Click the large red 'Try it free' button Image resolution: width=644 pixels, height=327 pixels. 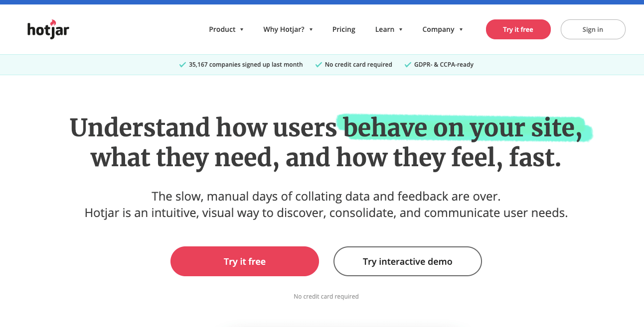244,261
